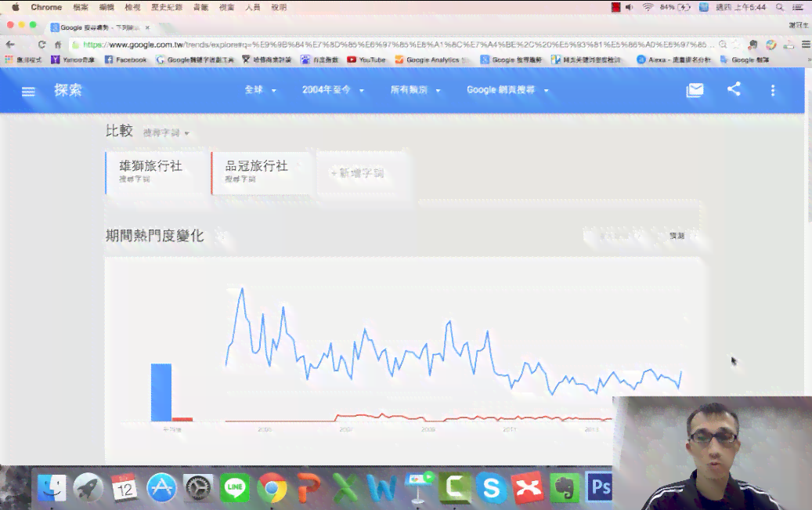Open LINE app in dock
Screen dimensions: 812x510
[235, 488]
